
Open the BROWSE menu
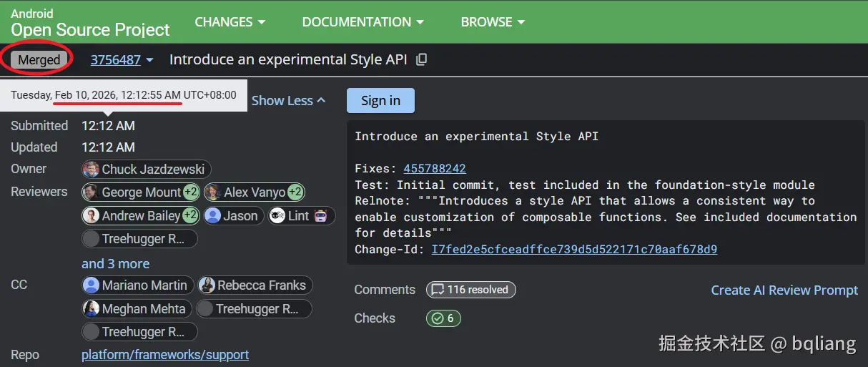(493, 22)
